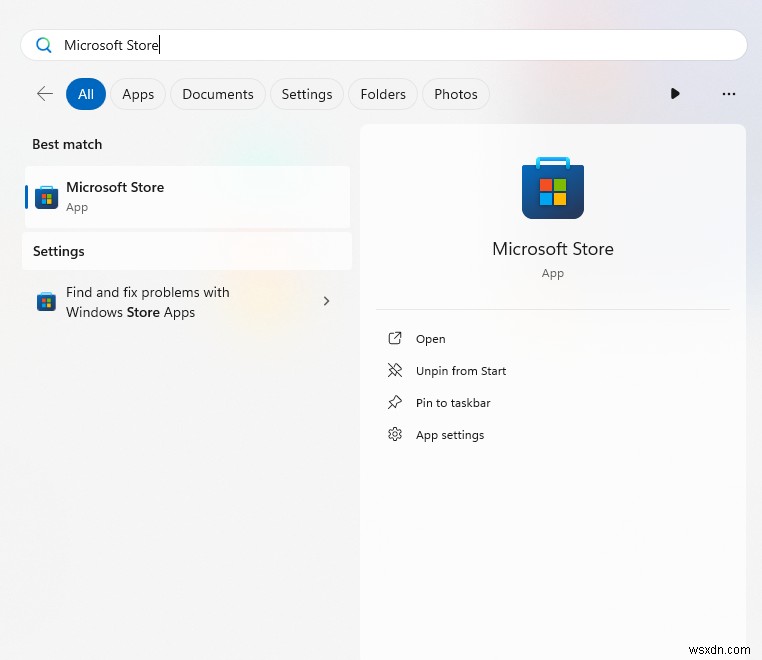The height and width of the screenshot is (660, 762).
Task: Click the icon beside Find and fix problems
Action: (x=46, y=302)
